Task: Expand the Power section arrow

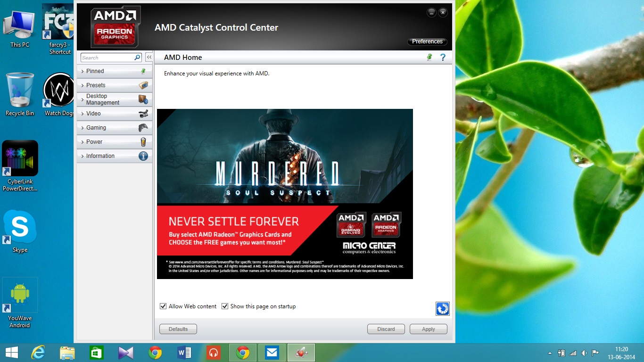Action: coord(83,142)
